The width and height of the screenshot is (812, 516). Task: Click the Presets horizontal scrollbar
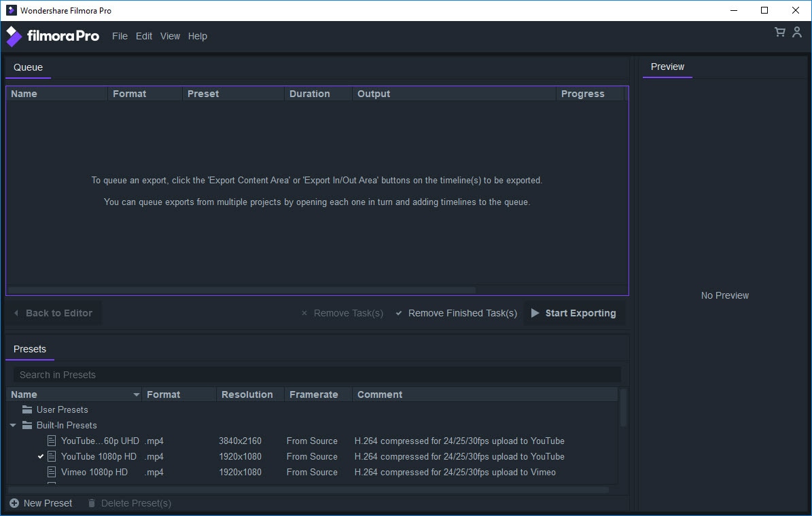(x=308, y=490)
